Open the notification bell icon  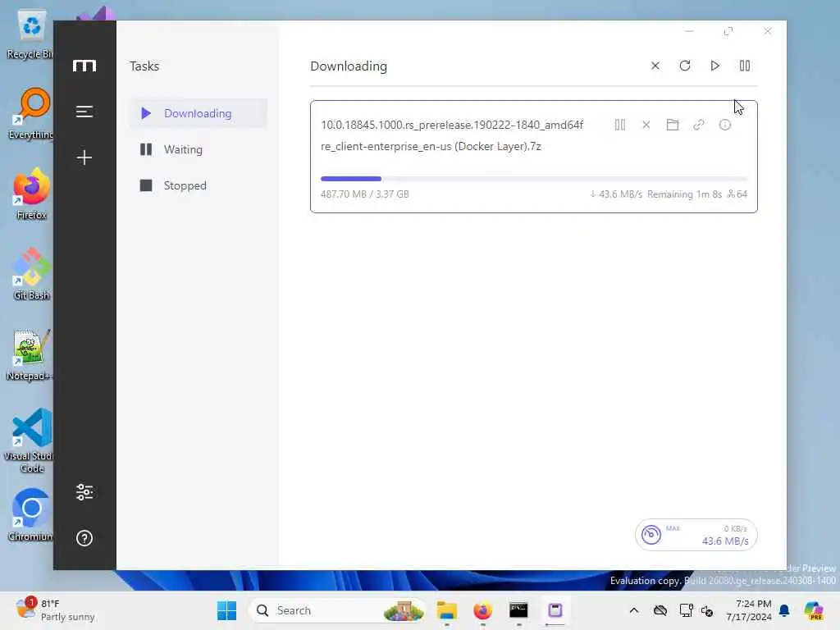[x=784, y=610]
